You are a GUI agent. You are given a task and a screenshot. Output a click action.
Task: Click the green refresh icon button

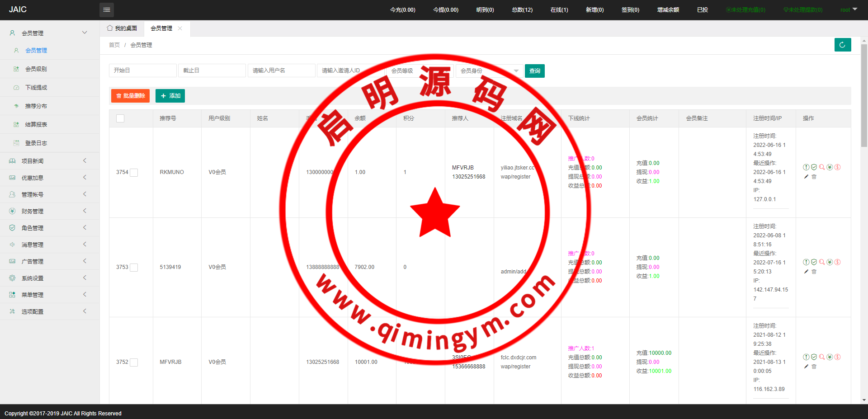pos(842,45)
